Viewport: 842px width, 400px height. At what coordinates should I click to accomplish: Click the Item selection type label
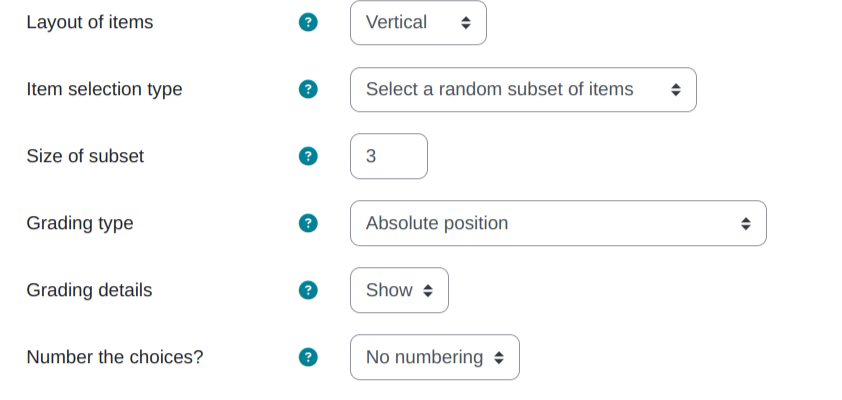coord(104,89)
